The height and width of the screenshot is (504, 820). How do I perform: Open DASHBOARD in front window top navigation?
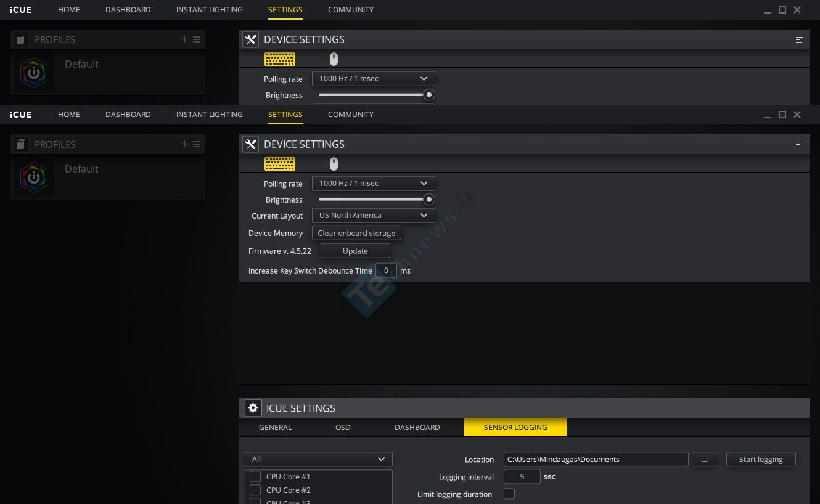[128, 115]
